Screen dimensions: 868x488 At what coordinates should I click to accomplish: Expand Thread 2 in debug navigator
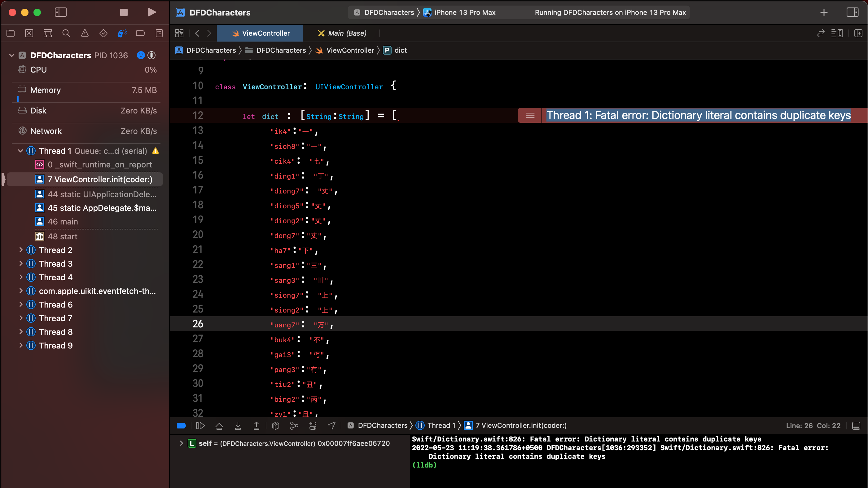(x=21, y=250)
